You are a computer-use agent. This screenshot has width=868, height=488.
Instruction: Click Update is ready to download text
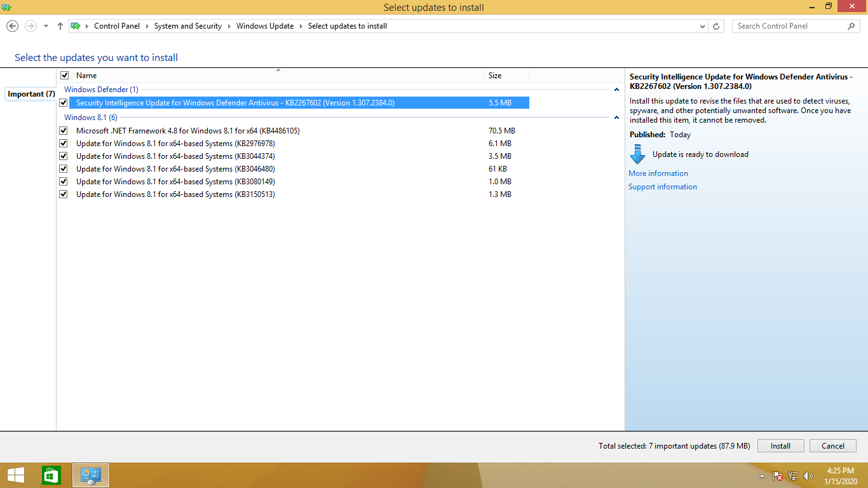[x=700, y=154]
